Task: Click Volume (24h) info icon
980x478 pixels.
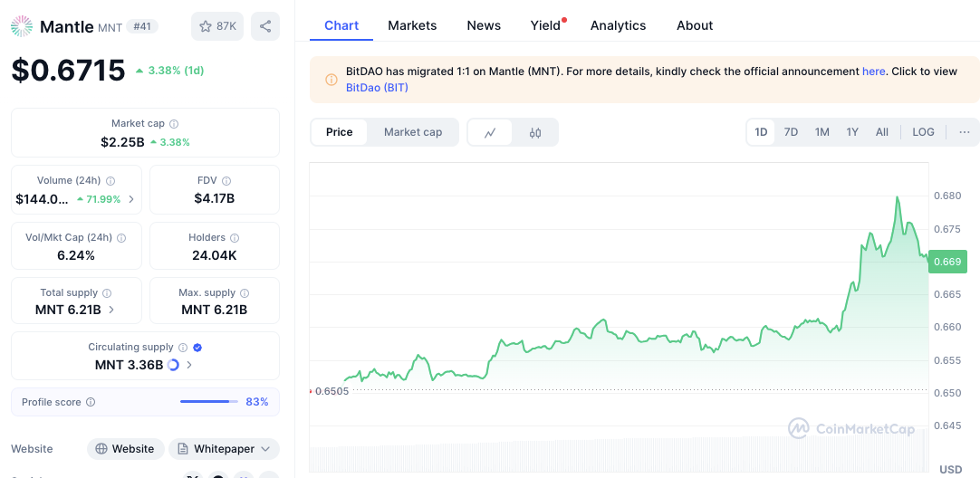Action: [110, 180]
